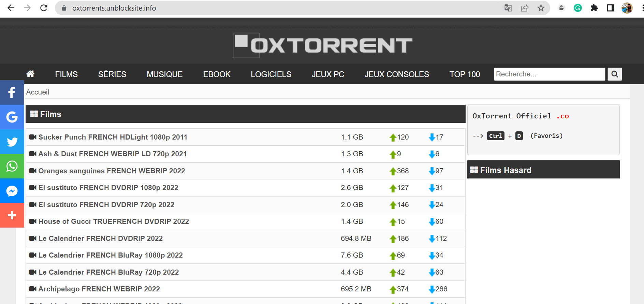Click the OxTorrent site logo
The image size is (644, 304).
(322, 45)
